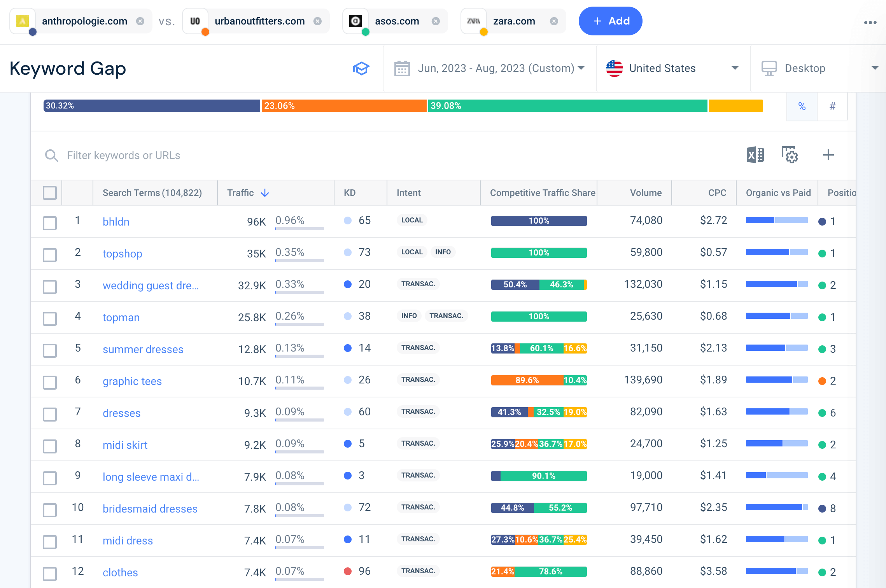Image resolution: width=886 pixels, height=588 pixels.
Task: Sort by Intent column header
Action: pos(408,193)
